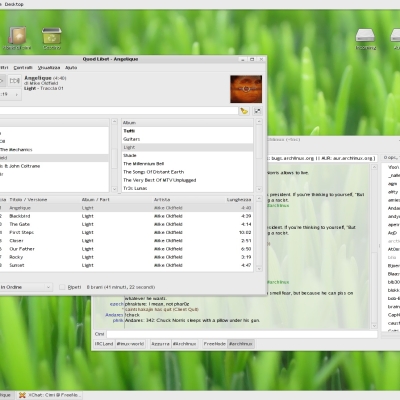
Task: Click the song list scrollbar down arrow
Action: [259, 269]
